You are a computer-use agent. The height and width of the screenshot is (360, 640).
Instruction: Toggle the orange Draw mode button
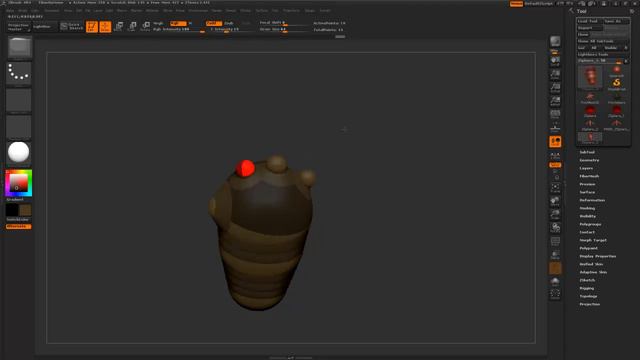[x=105, y=27]
